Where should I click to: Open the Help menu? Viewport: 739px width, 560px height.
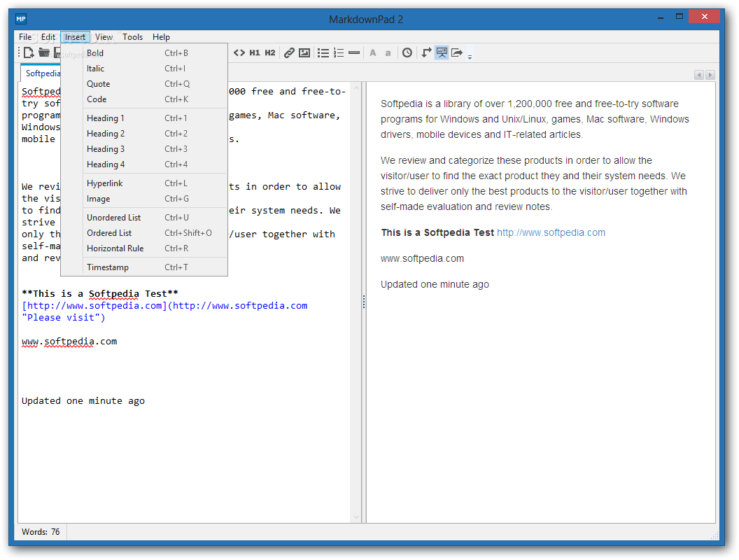point(161,37)
